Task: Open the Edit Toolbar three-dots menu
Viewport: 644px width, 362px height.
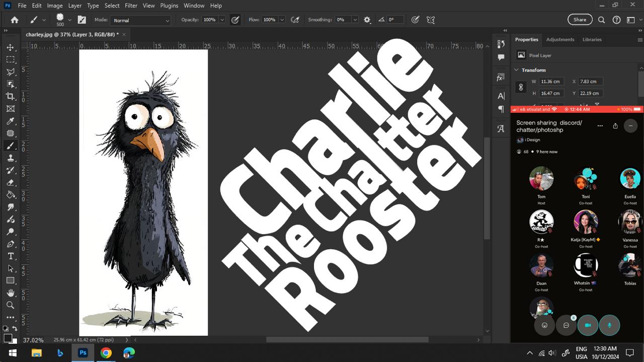Action: (x=11, y=318)
